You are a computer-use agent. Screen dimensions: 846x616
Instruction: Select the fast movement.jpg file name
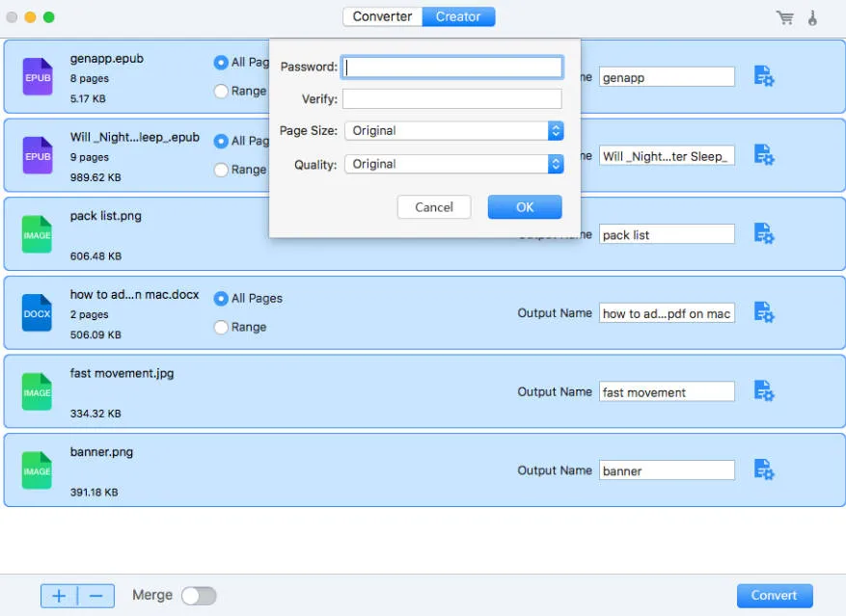coord(122,374)
